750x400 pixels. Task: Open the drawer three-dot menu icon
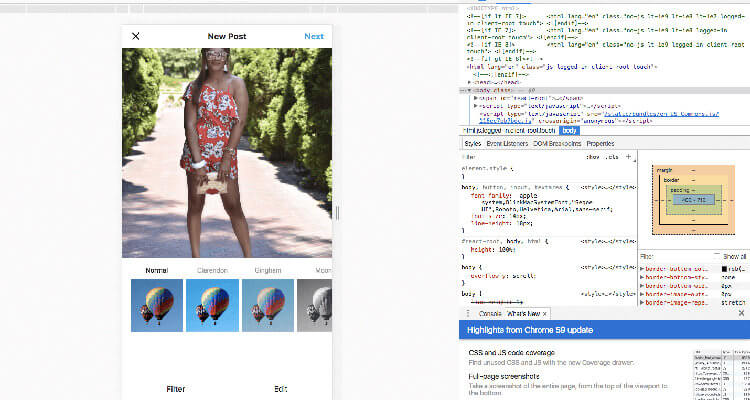pyautogui.click(x=468, y=314)
